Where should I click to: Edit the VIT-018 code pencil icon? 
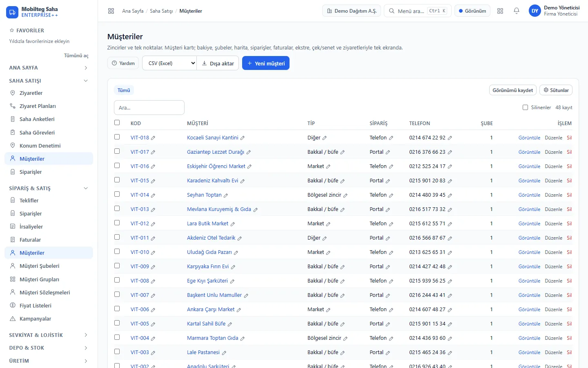coord(153,138)
